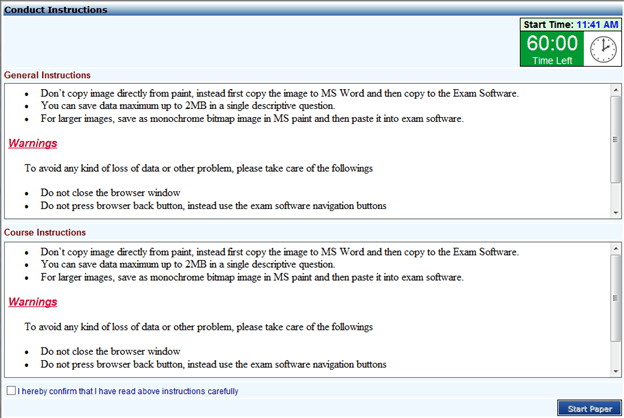Click the Course Instructions section heading
Image resolution: width=624 pixels, height=418 pixels.
[46, 232]
